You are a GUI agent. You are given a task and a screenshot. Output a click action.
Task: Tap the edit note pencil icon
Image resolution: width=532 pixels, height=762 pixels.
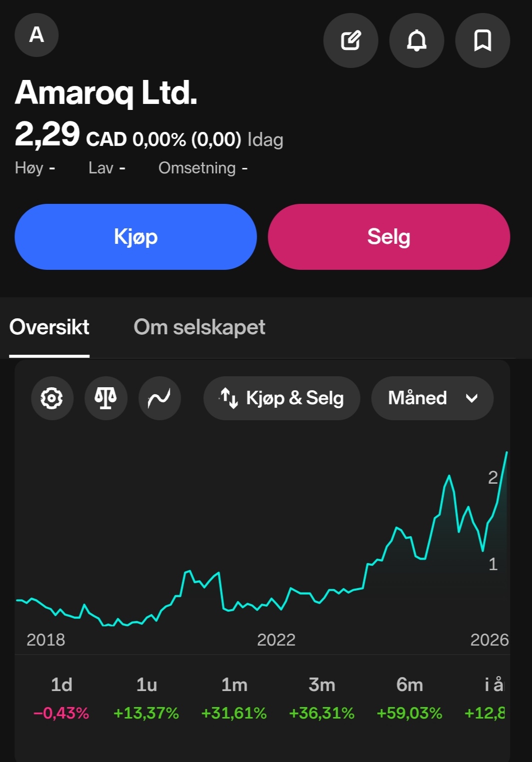coord(351,40)
